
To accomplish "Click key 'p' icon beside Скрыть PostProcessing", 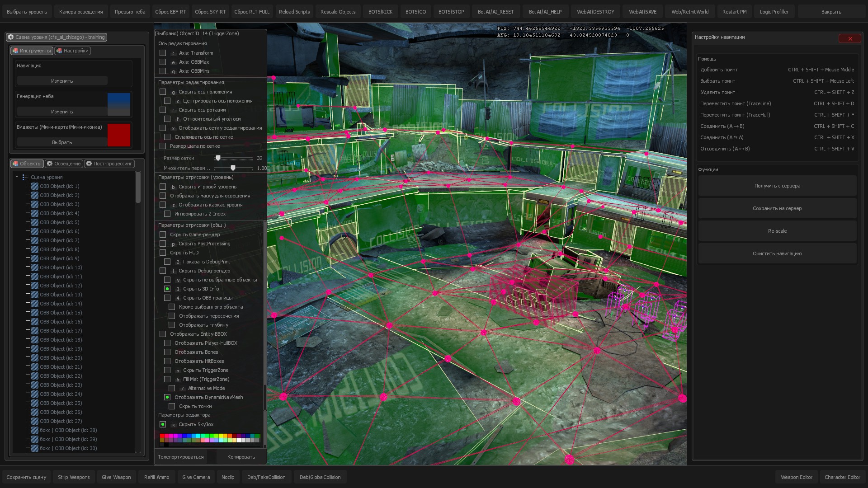I will 173,244.
